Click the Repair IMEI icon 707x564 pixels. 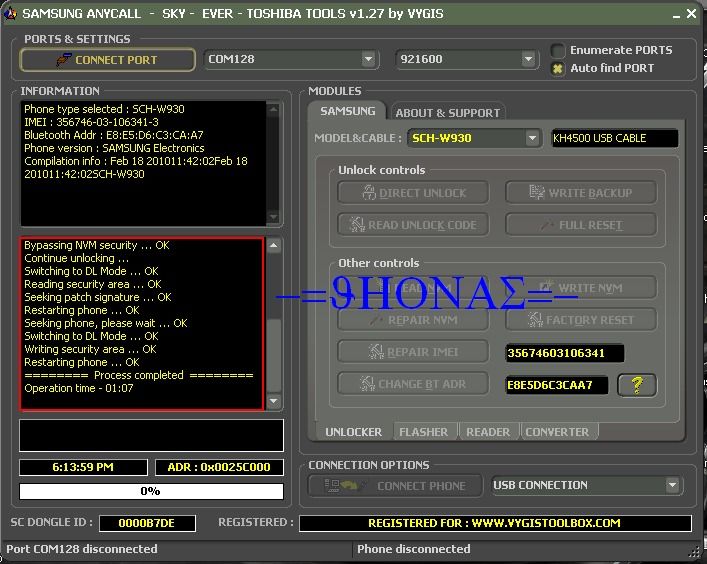pyautogui.click(x=376, y=352)
